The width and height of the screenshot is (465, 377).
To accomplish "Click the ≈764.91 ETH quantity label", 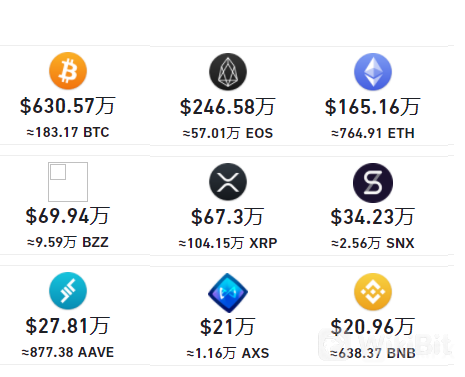I will [x=373, y=133].
